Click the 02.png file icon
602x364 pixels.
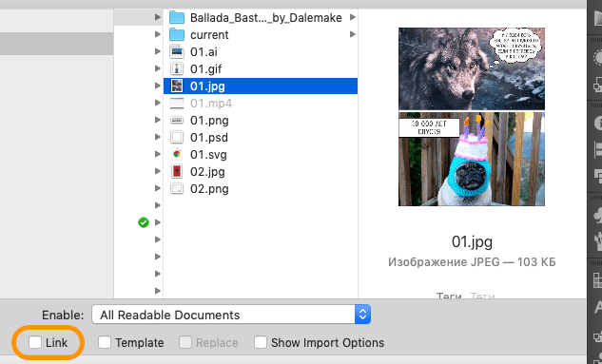point(177,188)
